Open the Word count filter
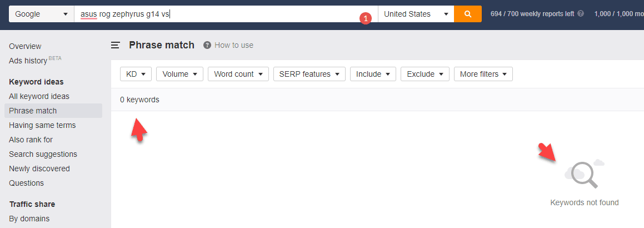Image resolution: width=644 pixels, height=228 pixels. (x=238, y=75)
